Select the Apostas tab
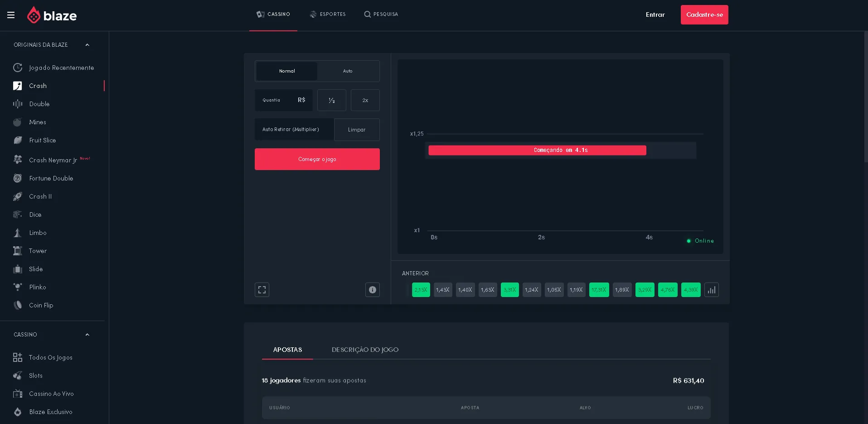The height and width of the screenshot is (424, 868). tap(287, 350)
